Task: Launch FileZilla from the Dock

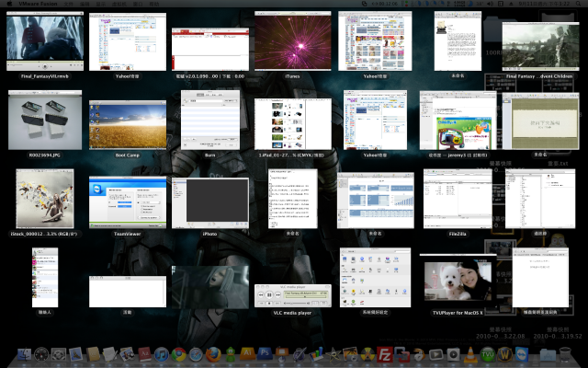Action: pos(385,354)
